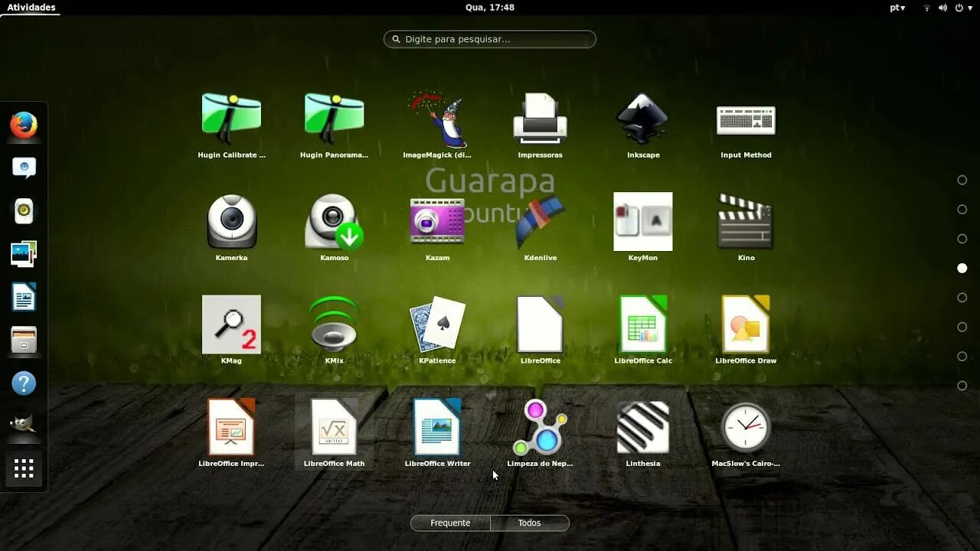Open Help question mark in dock
The width and height of the screenshot is (980, 551).
pos(24,383)
